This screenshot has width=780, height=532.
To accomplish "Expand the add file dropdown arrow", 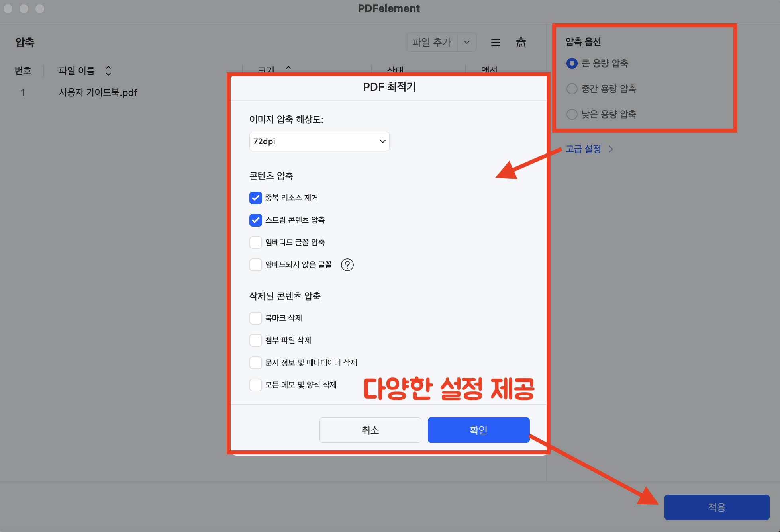I will [x=467, y=42].
